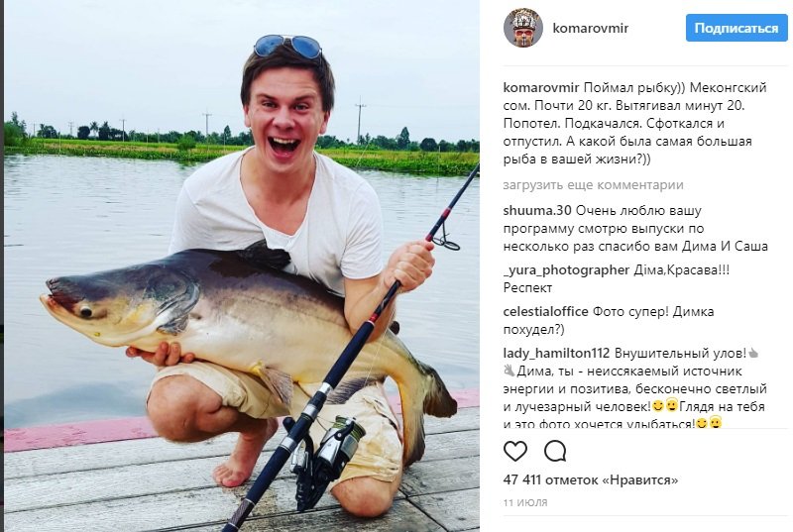The width and height of the screenshot is (793, 532).
Task: Click the caption text about Меконгский сом
Action: tap(635, 123)
